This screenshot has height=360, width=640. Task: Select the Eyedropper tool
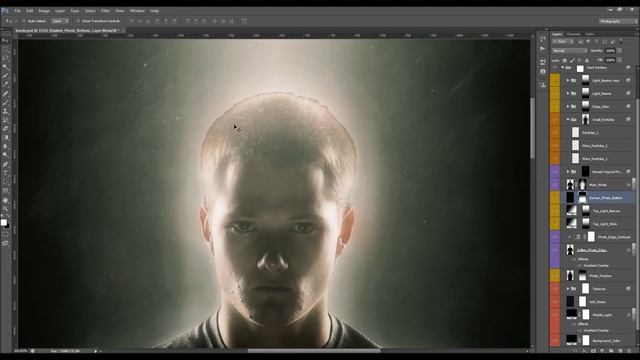point(5,85)
